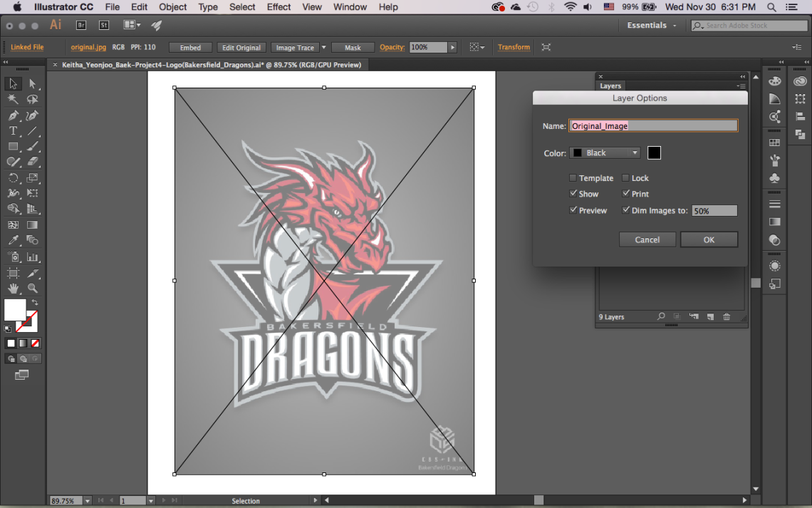Select the Artboard tool
The height and width of the screenshot is (508, 812).
coord(13,273)
